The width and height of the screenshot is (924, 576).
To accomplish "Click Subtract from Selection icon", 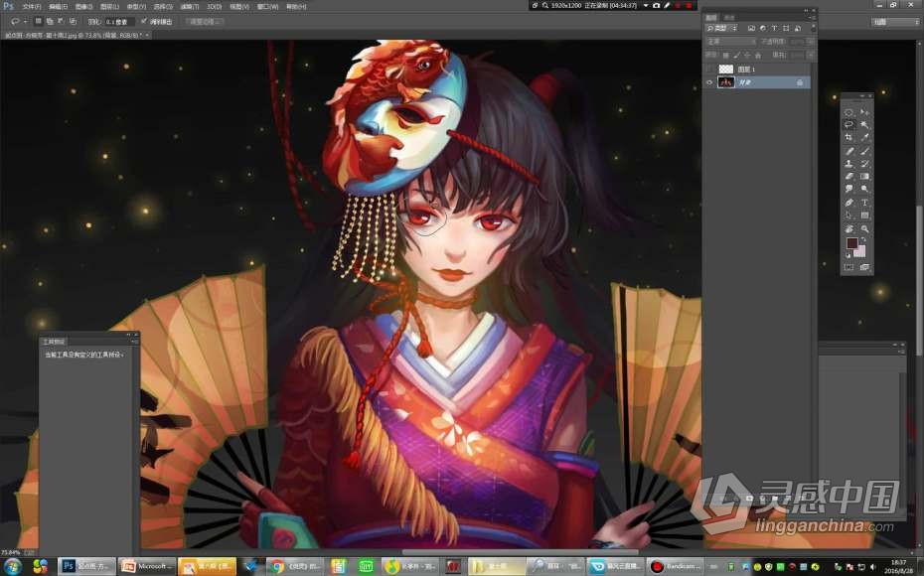I will [x=62, y=21].
